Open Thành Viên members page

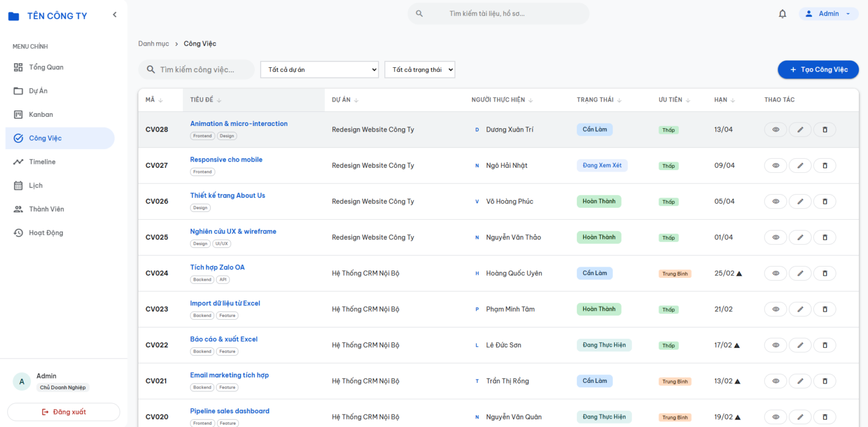click(60, 210)
